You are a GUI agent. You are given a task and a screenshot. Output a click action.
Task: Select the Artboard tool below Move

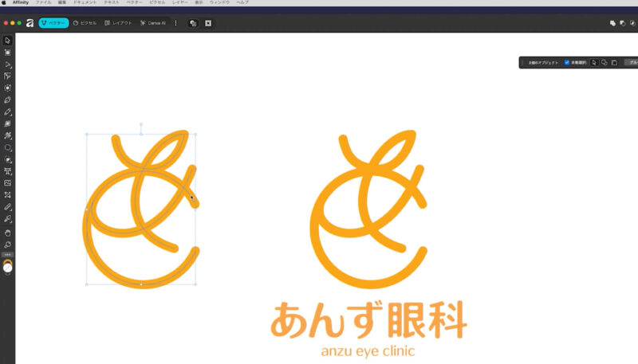7,53
